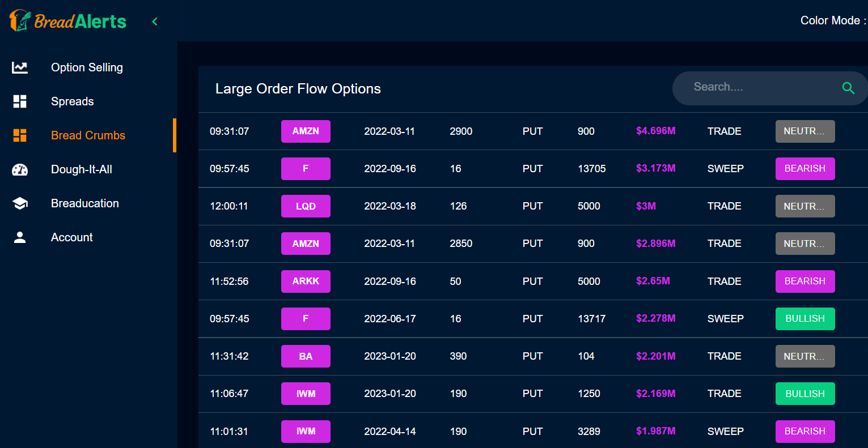Click the $1.987M premium value

tap(655, 431)
